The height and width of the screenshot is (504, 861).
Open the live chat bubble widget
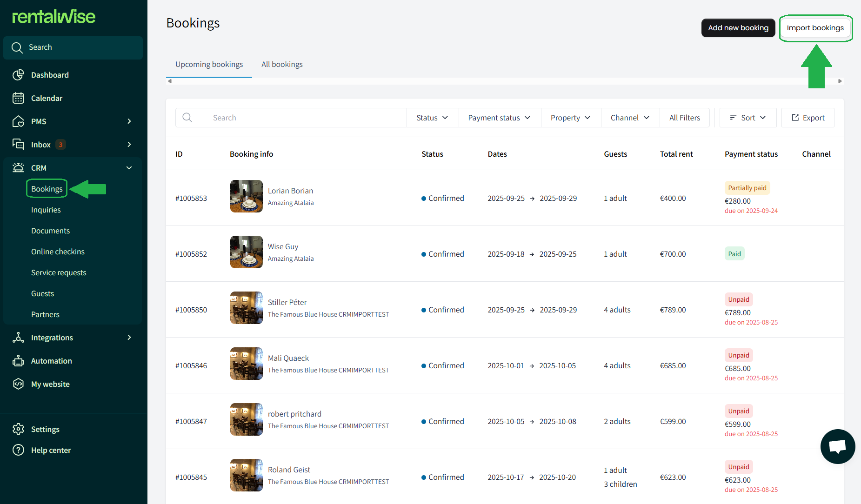coord(837,446)
